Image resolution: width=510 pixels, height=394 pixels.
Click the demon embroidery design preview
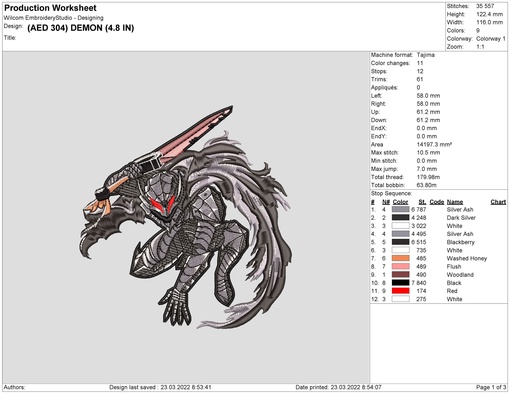(x=186, y=217)
